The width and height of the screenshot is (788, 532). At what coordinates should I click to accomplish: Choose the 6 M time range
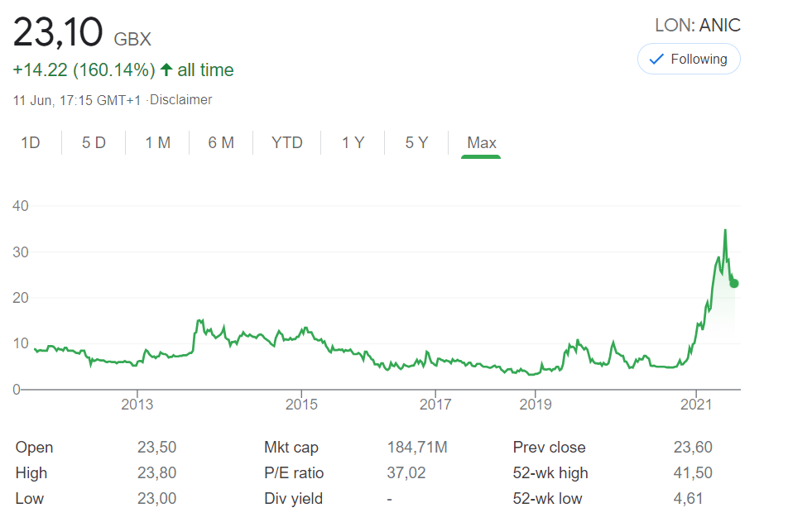click(221, 142)
